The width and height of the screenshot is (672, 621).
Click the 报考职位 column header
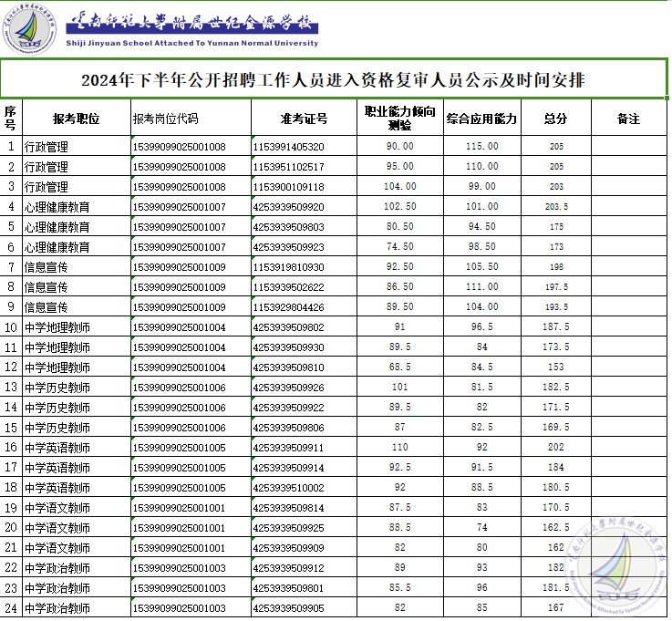[76, 119]
